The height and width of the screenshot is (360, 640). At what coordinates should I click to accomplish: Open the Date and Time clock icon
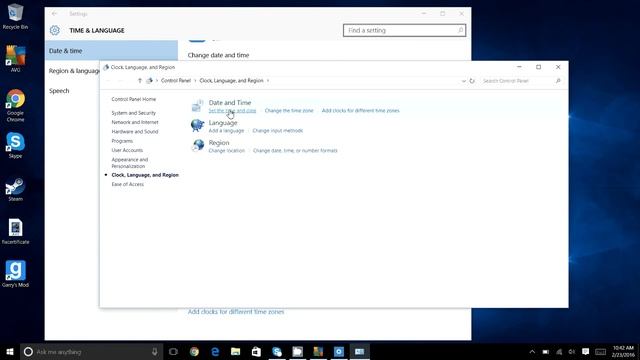point(198,105)
